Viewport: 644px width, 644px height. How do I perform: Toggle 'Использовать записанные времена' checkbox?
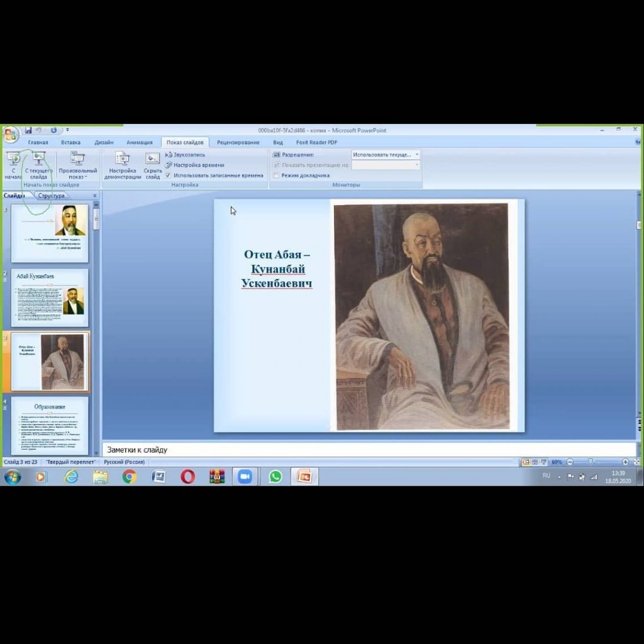point(168,175)
